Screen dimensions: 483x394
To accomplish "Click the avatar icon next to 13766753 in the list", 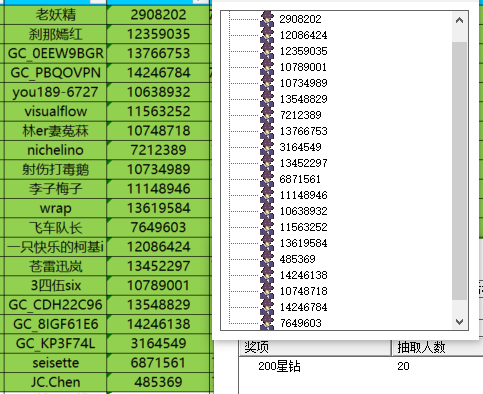I will [x=267, y=131].
